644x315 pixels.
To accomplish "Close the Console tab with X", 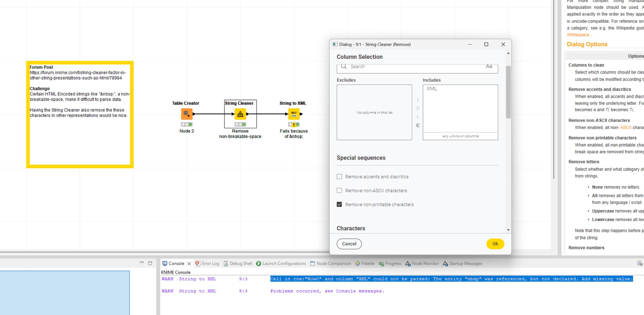I will point(189,264).
